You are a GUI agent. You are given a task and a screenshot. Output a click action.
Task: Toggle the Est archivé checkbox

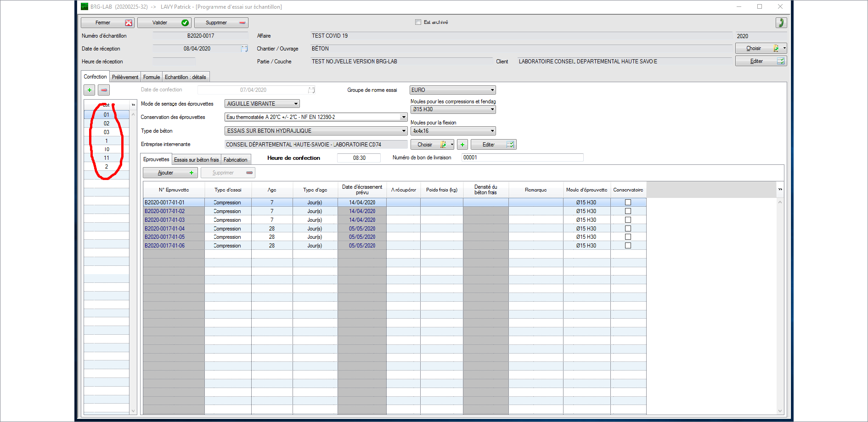pos(418,22)
